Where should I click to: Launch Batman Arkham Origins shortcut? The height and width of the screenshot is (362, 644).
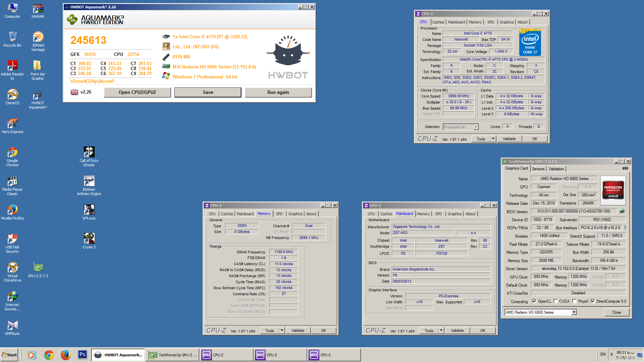pos(89,186)
